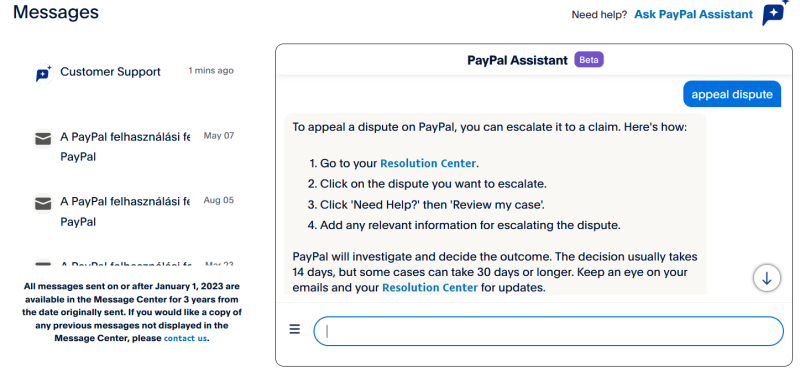Click the '1 mins ago' timestamp on Customer Support

(x=211, y=70)
